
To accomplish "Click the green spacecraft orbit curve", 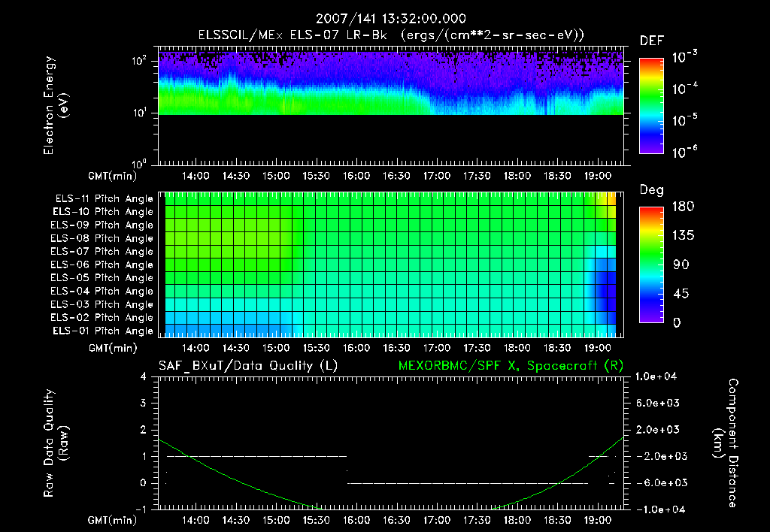I will tap(246, 483).
